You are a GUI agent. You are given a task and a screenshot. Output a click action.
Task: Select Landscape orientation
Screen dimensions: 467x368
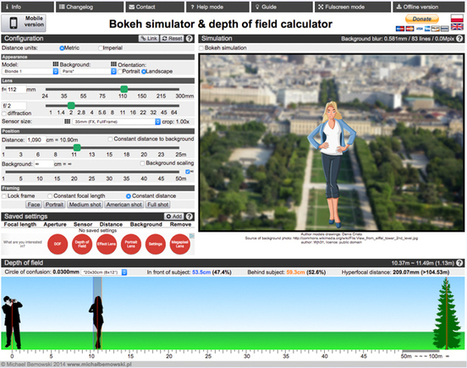point(144,71)
